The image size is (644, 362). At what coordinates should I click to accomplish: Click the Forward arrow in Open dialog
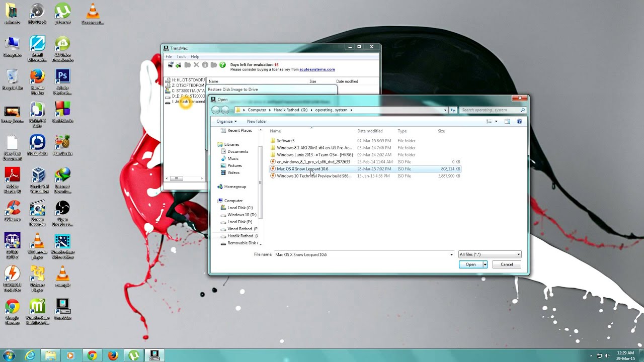tap(225, 110)
